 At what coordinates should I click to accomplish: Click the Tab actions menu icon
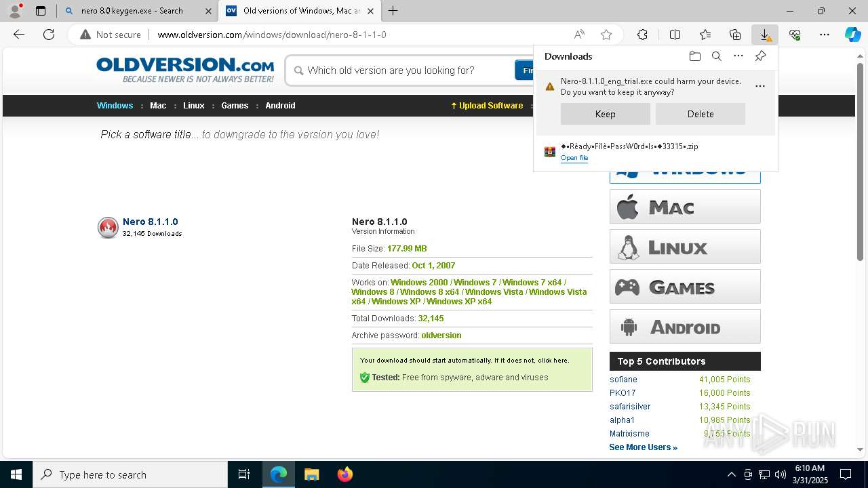[x=41, y=11]
